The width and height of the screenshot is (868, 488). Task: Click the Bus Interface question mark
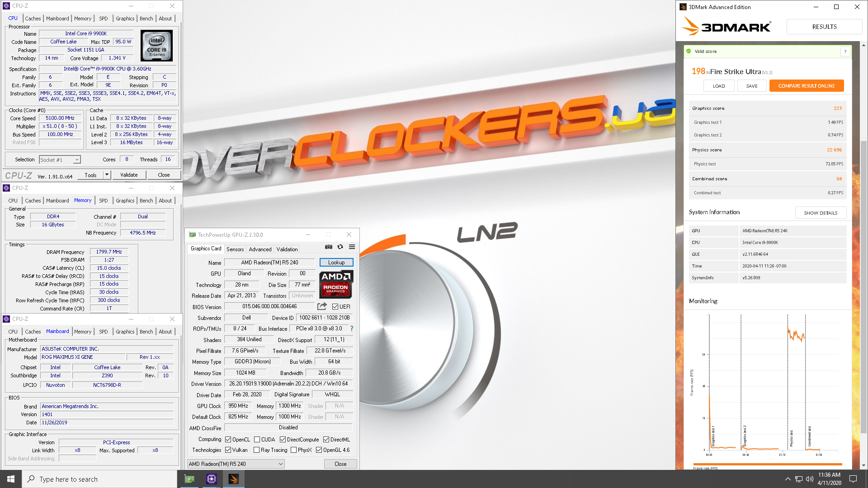(352, 328)
